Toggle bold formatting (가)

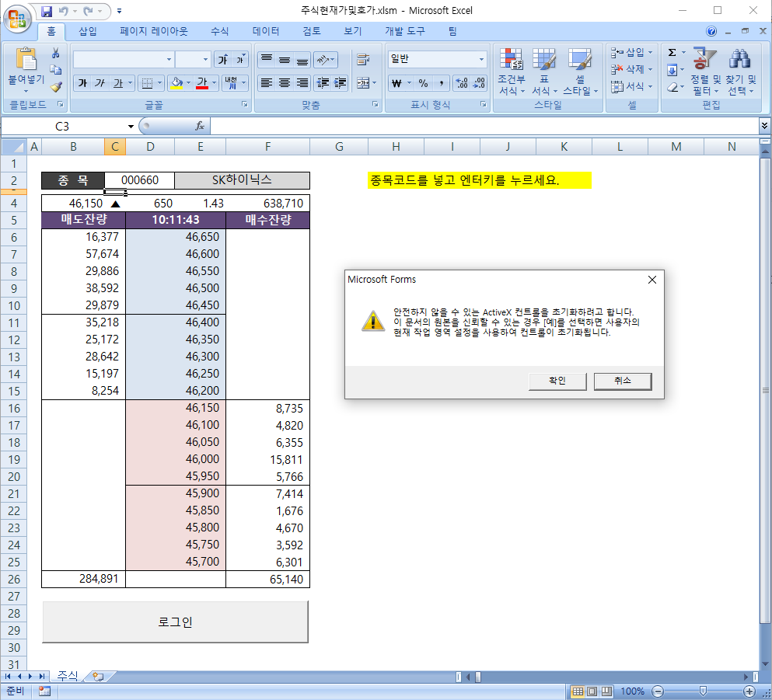tap(82, 83)
